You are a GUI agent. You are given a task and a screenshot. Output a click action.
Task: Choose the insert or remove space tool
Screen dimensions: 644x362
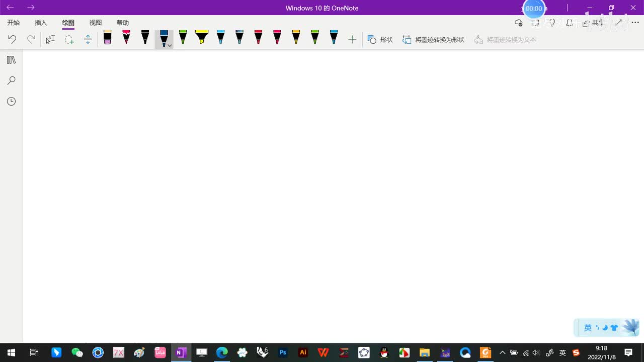(x=88, y=39)
